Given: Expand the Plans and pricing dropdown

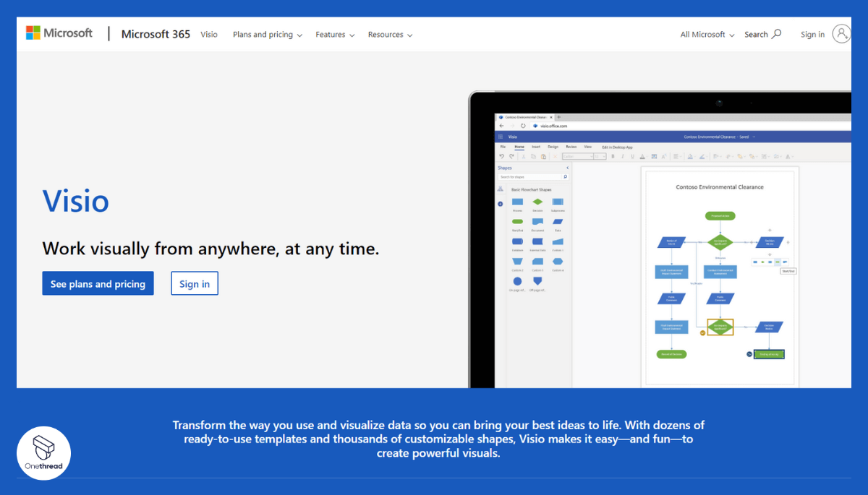Looking at the screenshot, I should (x=267, y=34).
